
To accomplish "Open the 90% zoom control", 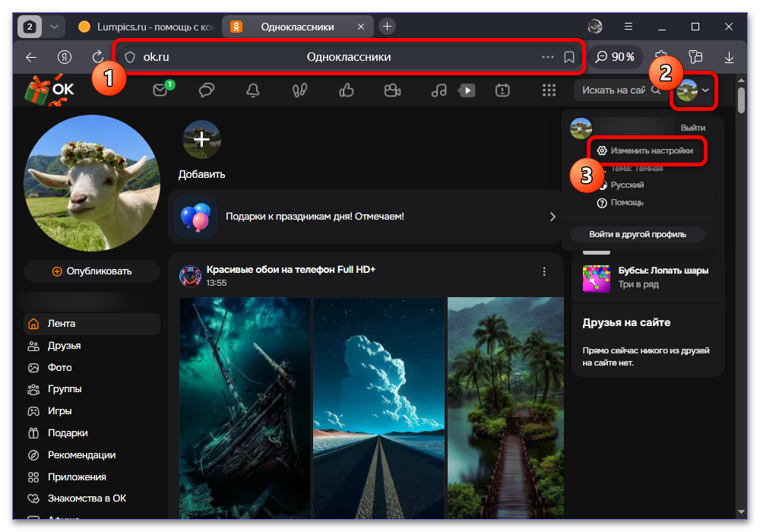I will tap(616, 57).
